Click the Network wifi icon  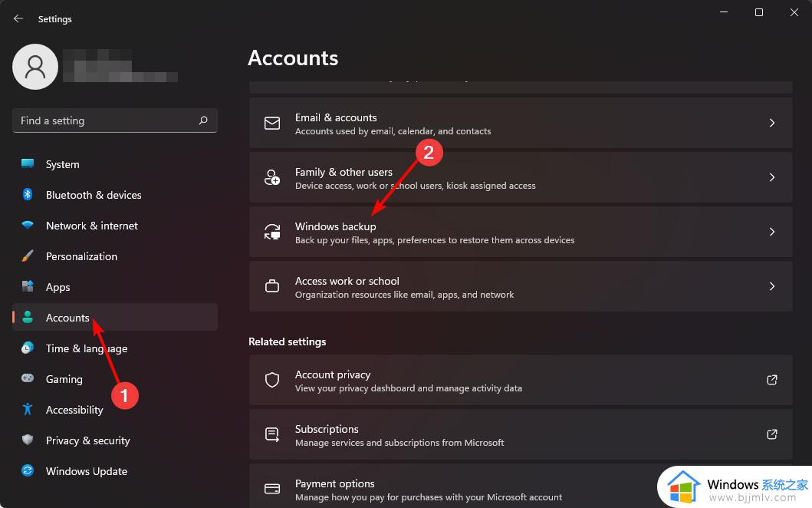tap(28, 225)
